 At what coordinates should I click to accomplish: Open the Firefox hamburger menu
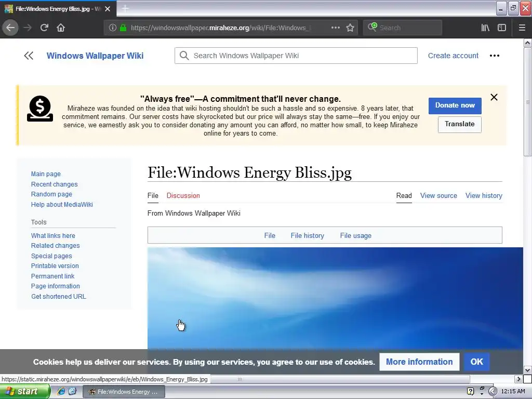click(522, 28)
